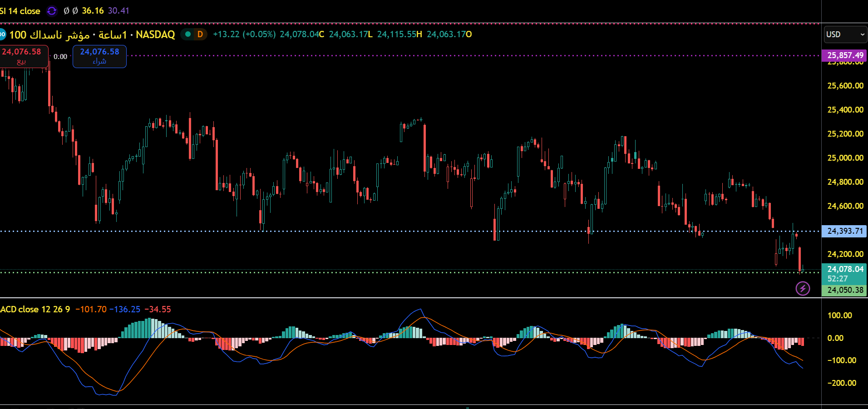
Task: Click the current price label 24,078.04
Action: coord(845,269)
